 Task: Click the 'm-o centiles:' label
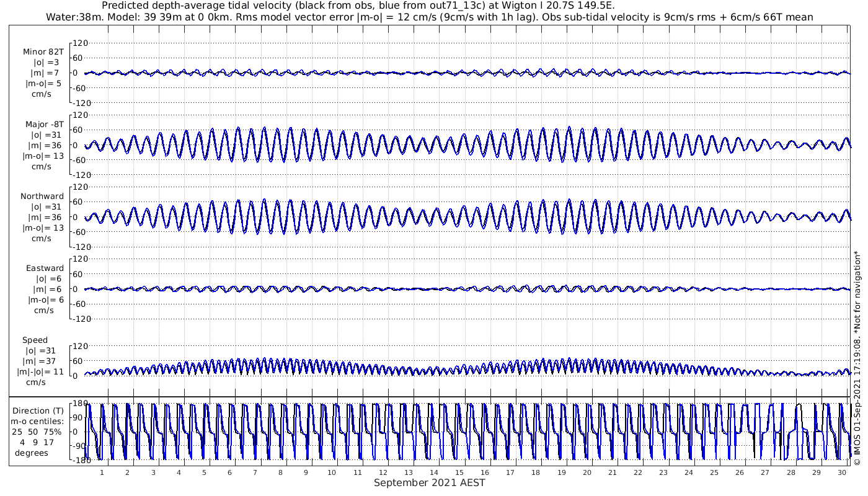click(38, 422)
